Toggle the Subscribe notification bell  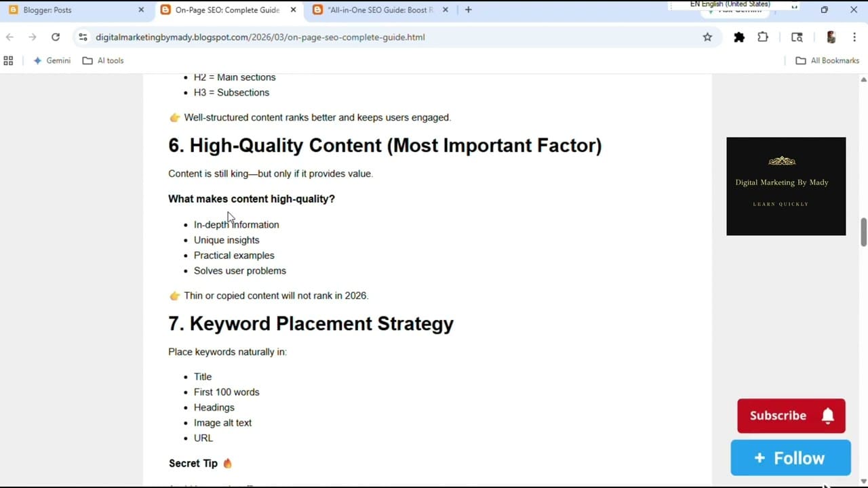click(828, 415)
